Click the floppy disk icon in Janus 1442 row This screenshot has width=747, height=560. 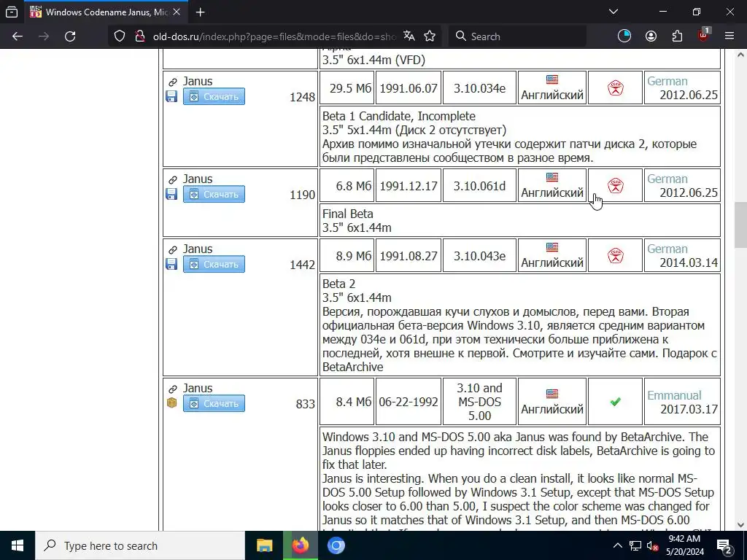click(x=171, y=264)
